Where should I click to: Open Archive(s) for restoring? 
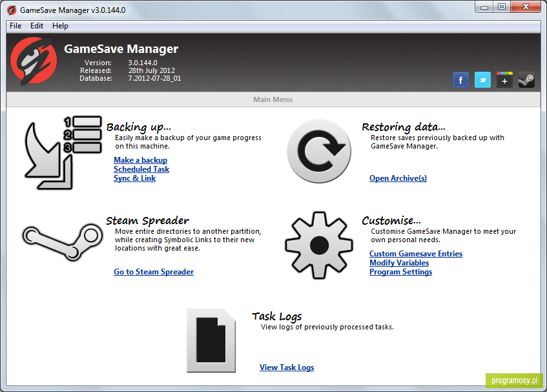pyautogui.click(x=398, y=178)
